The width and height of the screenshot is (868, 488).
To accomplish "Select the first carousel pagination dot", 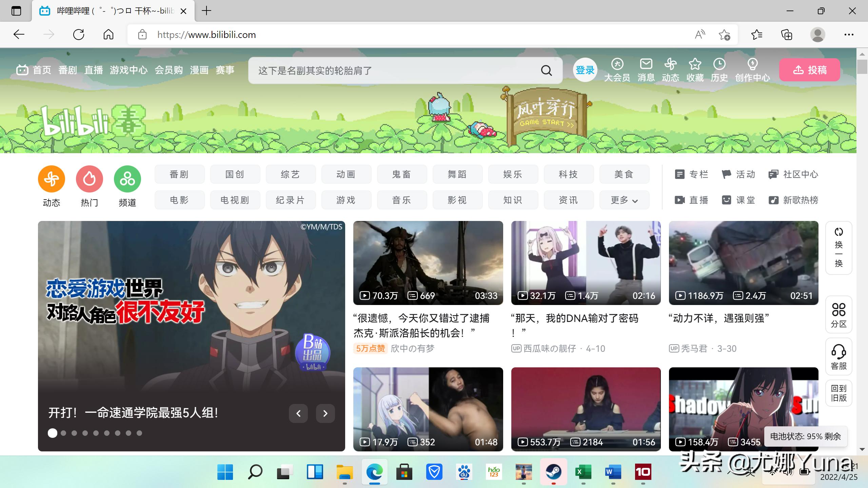I will click(x=53, y=433).
